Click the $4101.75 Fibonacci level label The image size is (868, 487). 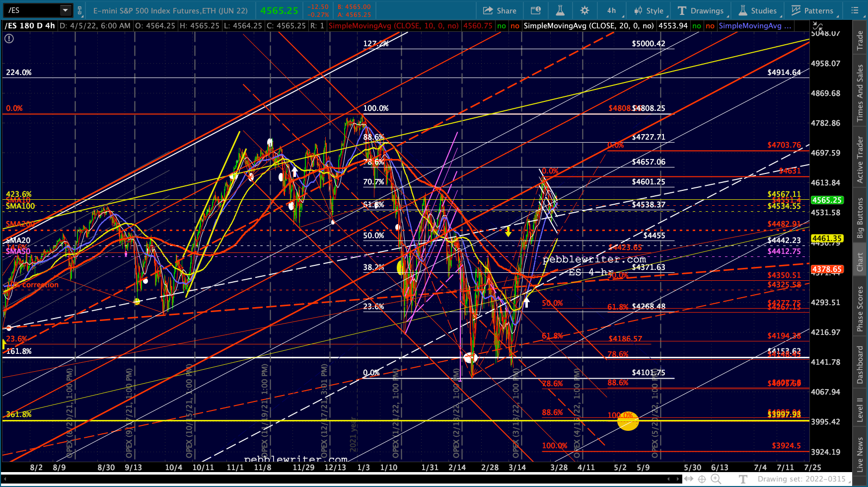649,373
